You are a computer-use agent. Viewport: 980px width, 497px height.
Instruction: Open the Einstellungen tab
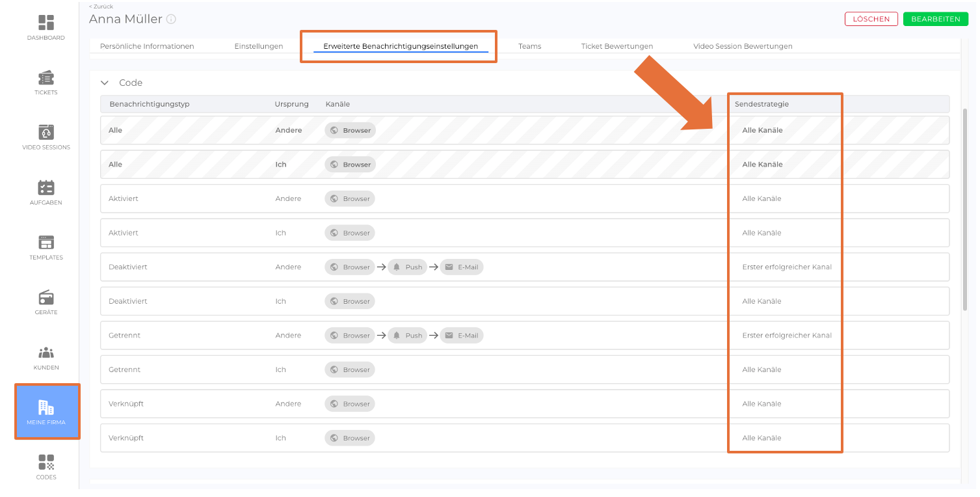pyautogui.click(x=258, y=46)
